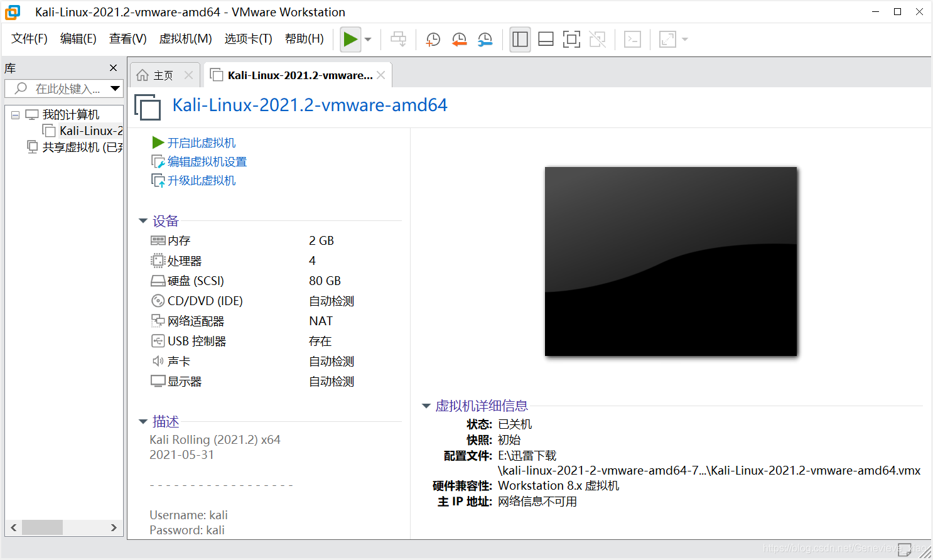Collapse the 设备 section
The width and height of the screenshot is (933, 560).
coord(143,221)
